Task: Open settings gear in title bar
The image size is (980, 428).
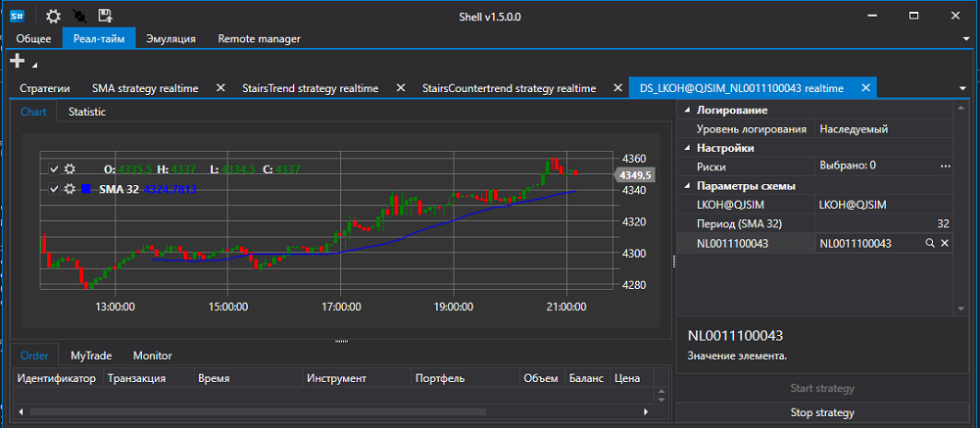Action: 54,17
